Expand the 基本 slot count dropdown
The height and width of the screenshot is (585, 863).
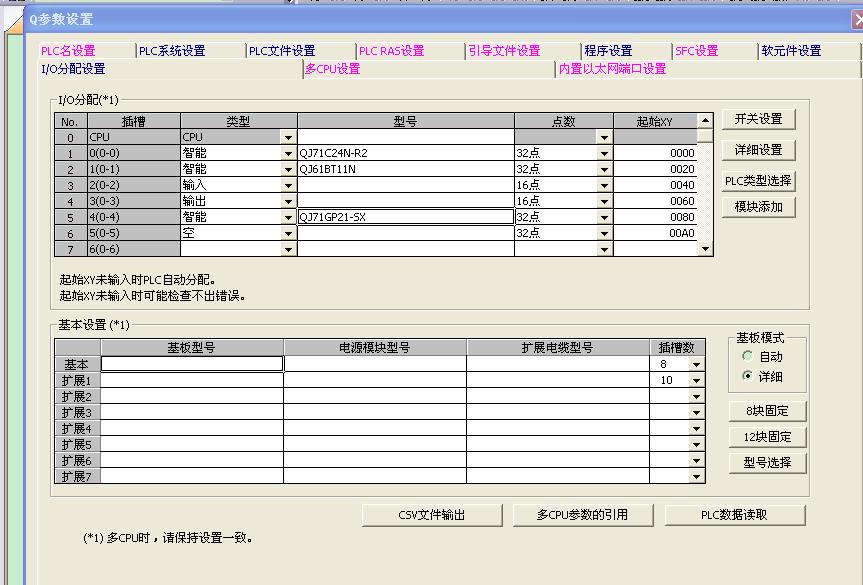pos(696,365)
